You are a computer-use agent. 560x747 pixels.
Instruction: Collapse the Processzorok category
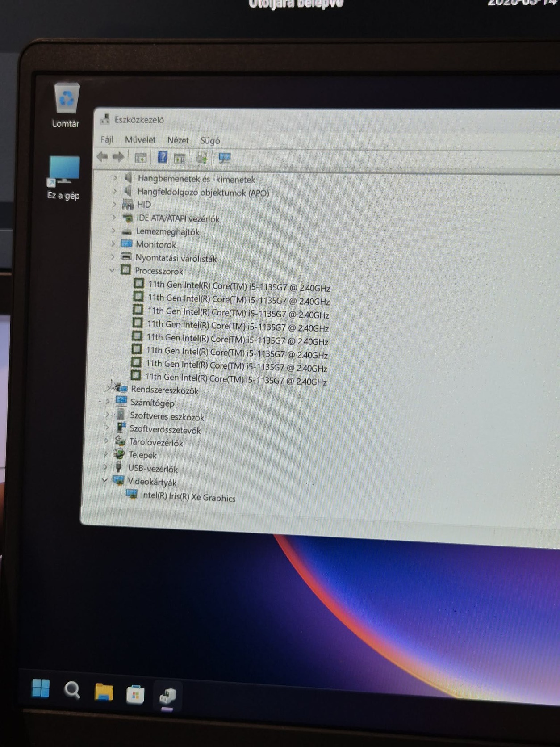point(112,270)
